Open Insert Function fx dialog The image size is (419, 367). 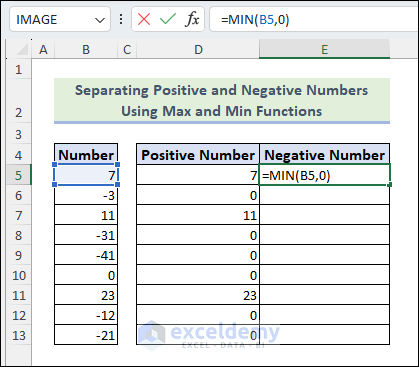pyautogui.click(x=192, y=19)
